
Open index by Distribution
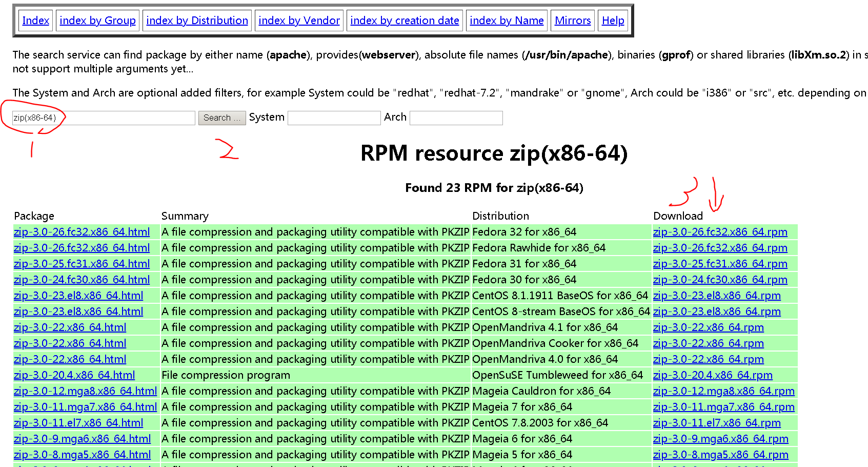click(x=197, y=21)
